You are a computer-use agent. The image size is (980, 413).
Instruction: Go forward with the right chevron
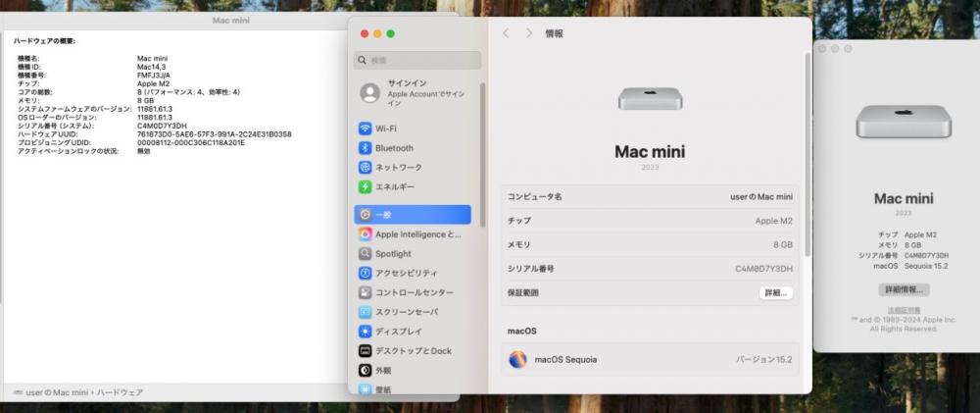coord(529,33)
